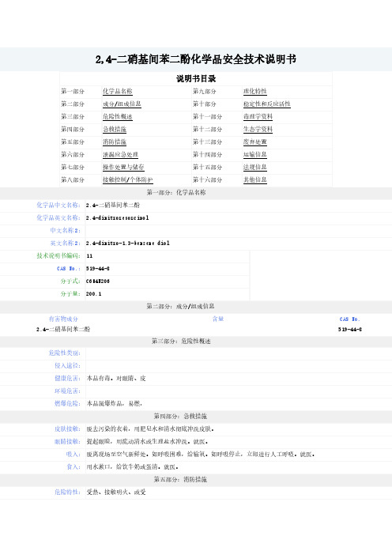Click the 第九部分 label in contents table
Image resolution: width=392 pixels, height=555 pixels.
pyautogui.click(x=204, y=92)
